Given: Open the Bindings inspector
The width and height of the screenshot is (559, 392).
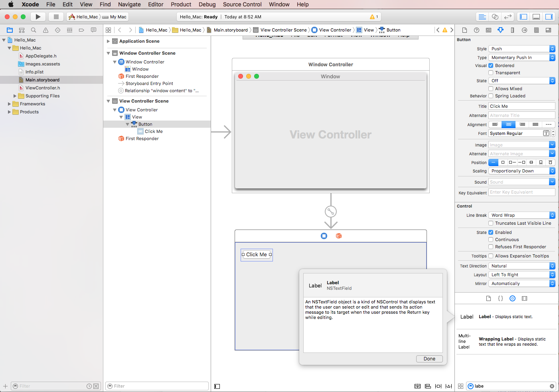Looking at the screenshot, I should (536, 30).
